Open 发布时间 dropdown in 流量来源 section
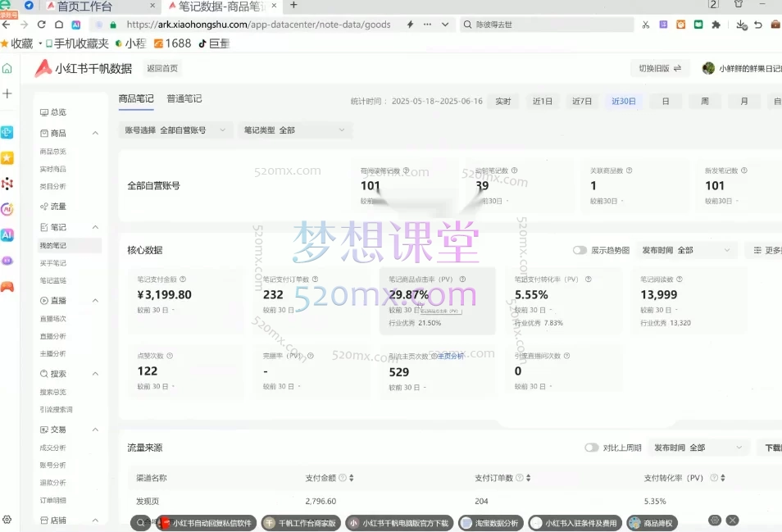The width and height of the screenshot is (782, 532). click(698, 448)
